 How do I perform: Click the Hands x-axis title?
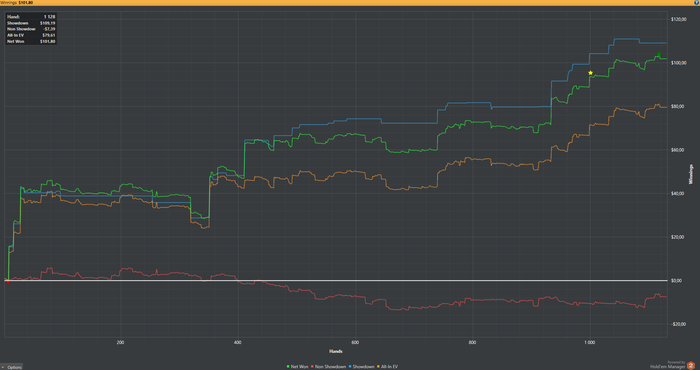(336, 352)
